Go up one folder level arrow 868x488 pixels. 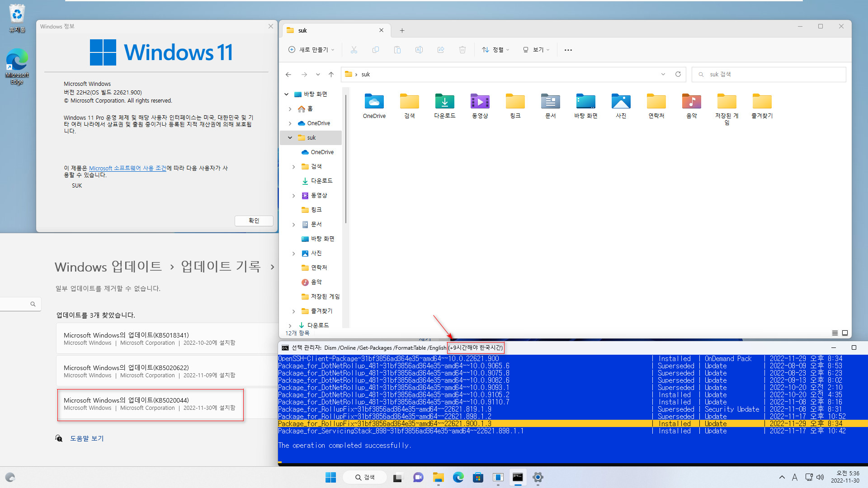click(x=331, y=75)
